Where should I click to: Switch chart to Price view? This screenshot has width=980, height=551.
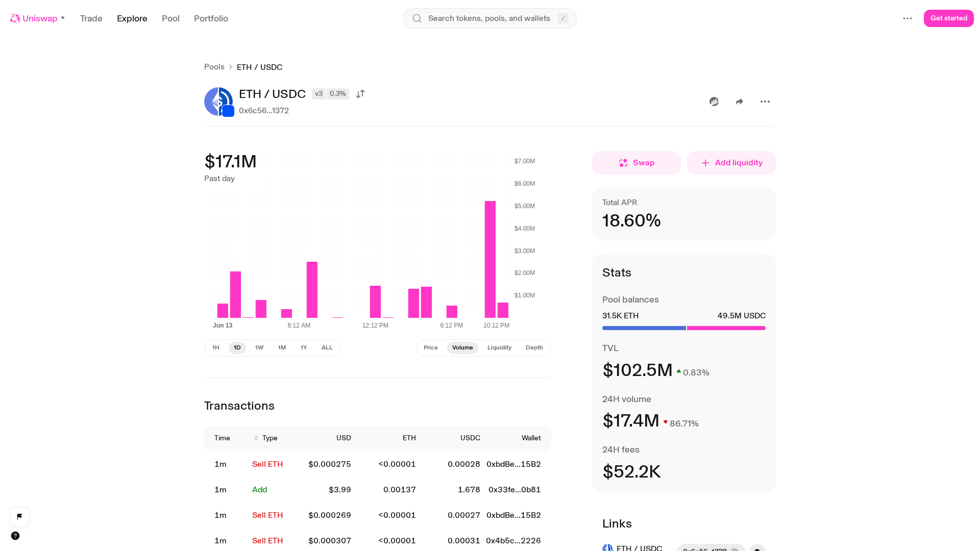point(431,348)
